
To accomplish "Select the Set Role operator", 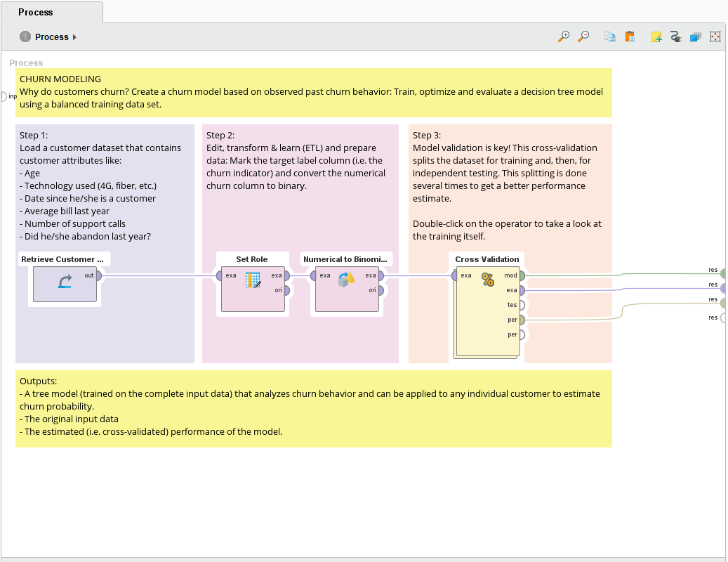I will pyautogui.click(x=253, y=288).
